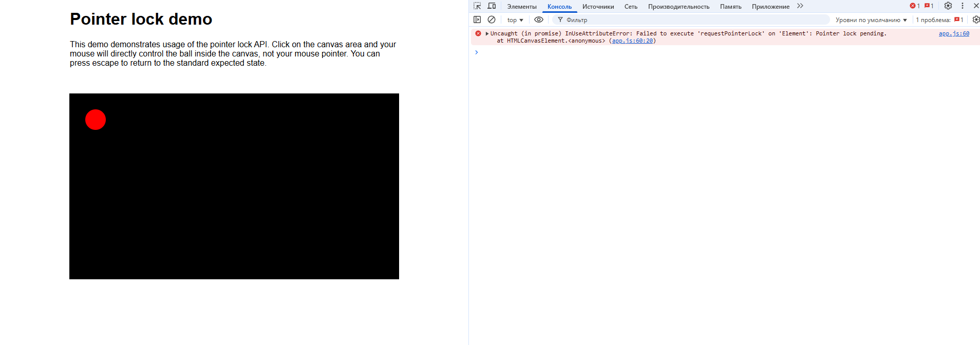The image size is (980, 345).
Task: Open the 'Уровни по умолчанию' log levels dropdown
Action: tap(871, 20)
